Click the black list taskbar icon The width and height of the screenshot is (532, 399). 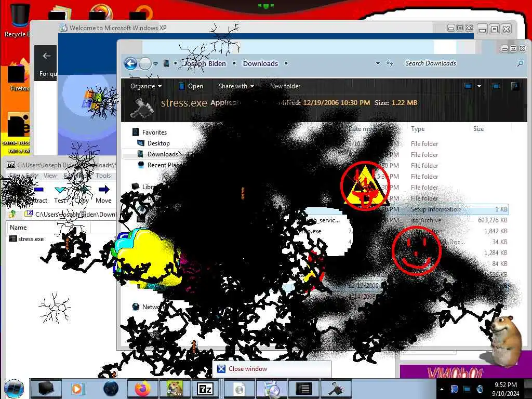[303, 389]
